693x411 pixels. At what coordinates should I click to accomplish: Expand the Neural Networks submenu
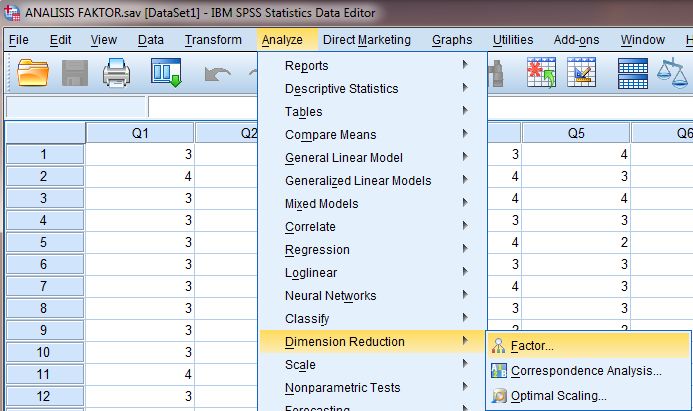[x=372, y=295]
